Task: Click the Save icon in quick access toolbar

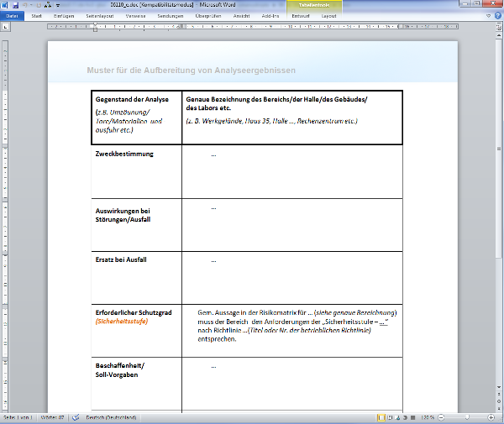Action: tap(15, 5)
